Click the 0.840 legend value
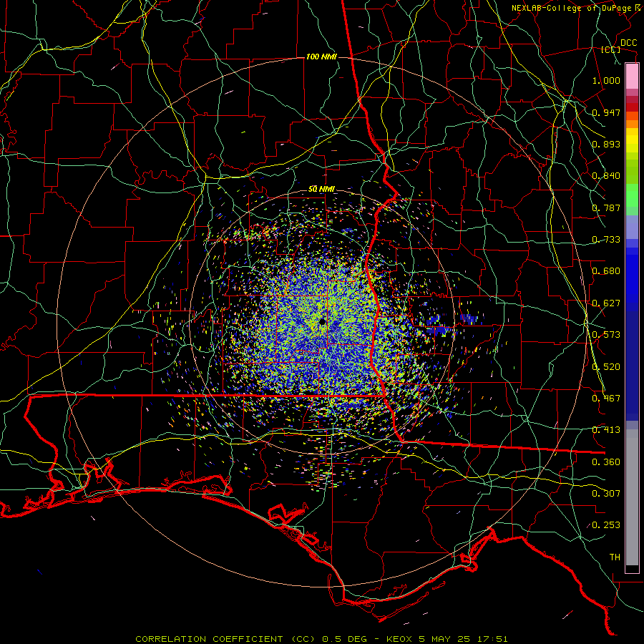The width and height of the screenshot is (644, 644). pyautogui.click(x=606, y=176)
